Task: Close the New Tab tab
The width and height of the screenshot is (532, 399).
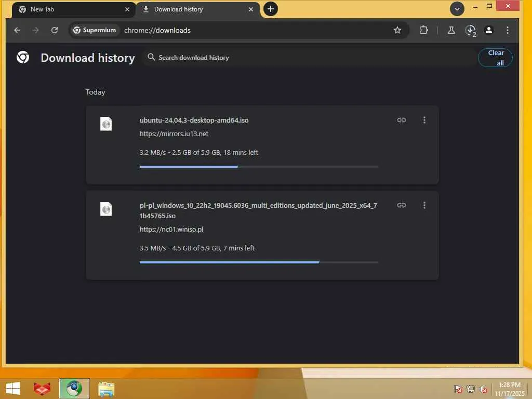Action: (x=127, y=9)
